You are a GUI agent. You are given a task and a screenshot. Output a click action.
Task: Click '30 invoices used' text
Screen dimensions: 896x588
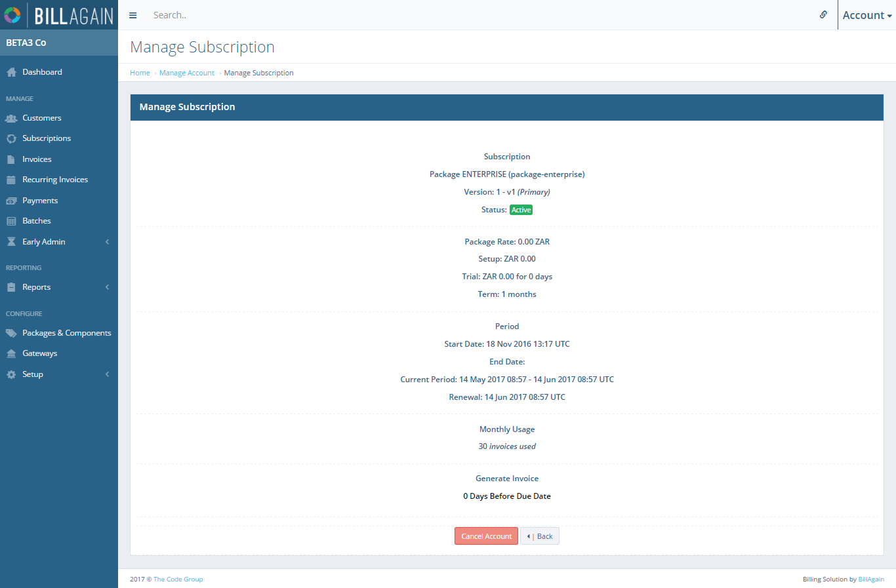pos(507,446)
